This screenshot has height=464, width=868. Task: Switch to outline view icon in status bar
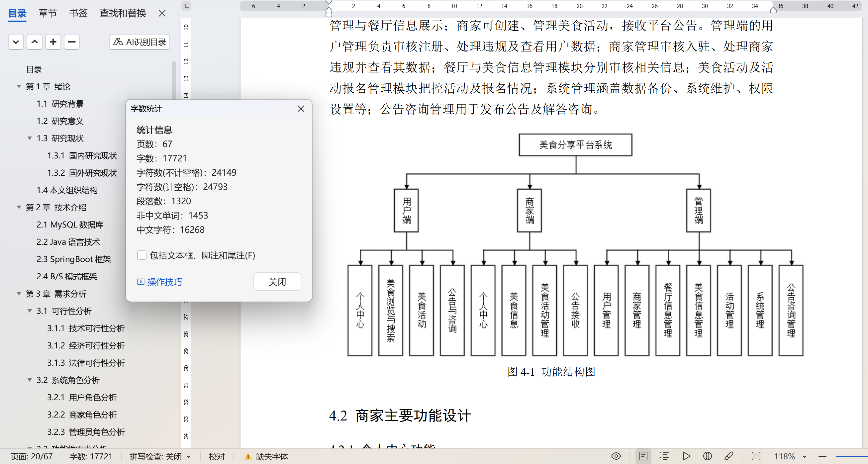664,456
